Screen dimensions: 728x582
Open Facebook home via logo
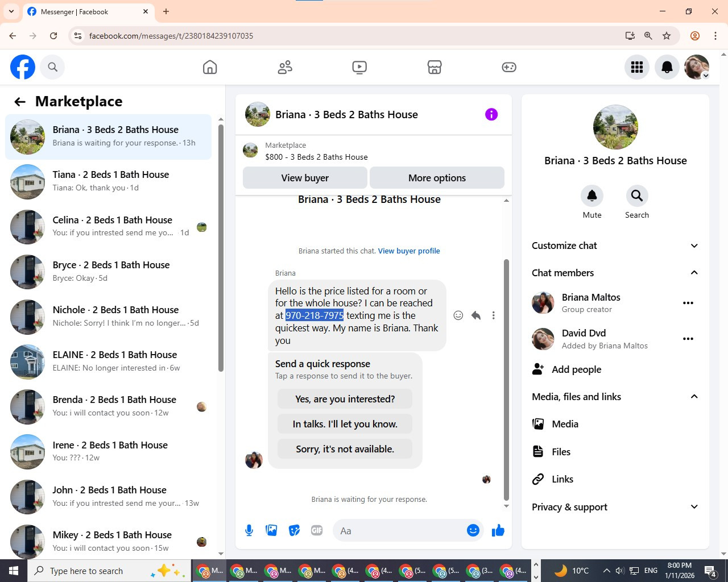click(23, 67)
